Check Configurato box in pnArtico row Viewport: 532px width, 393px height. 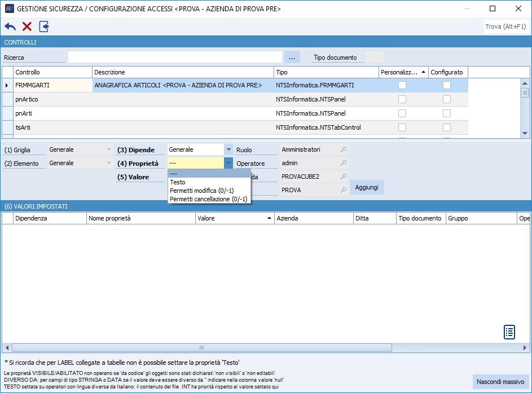446,99
